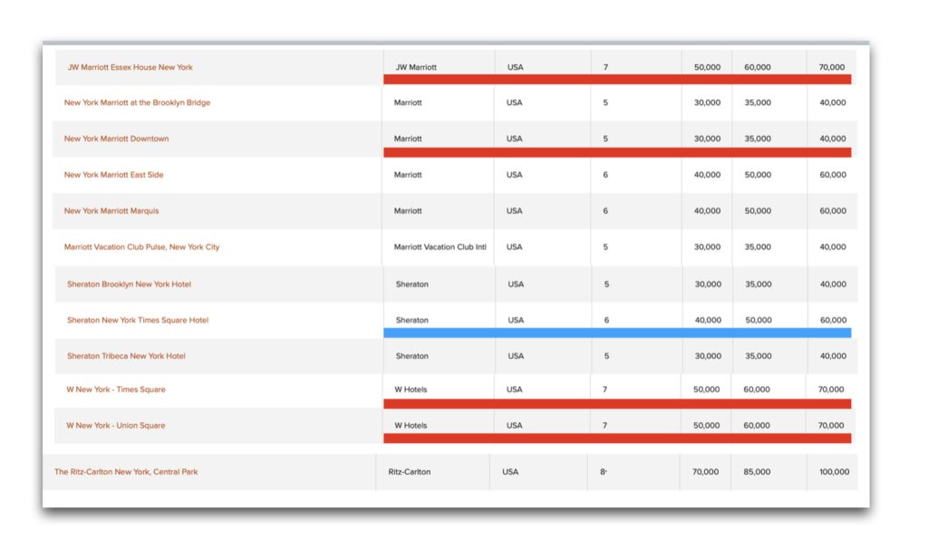Click the New York Marriott Marquis link

point(111,211)
